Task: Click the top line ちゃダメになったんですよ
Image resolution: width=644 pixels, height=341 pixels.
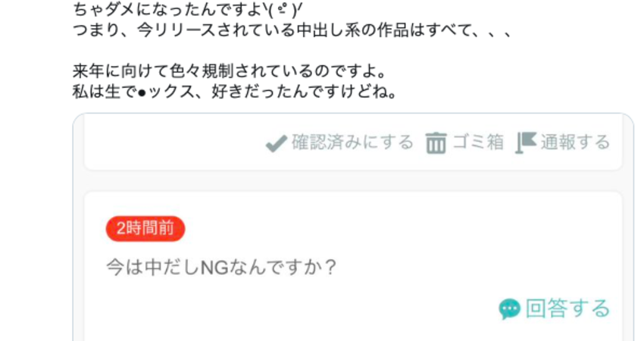Action: coord(188,9)
